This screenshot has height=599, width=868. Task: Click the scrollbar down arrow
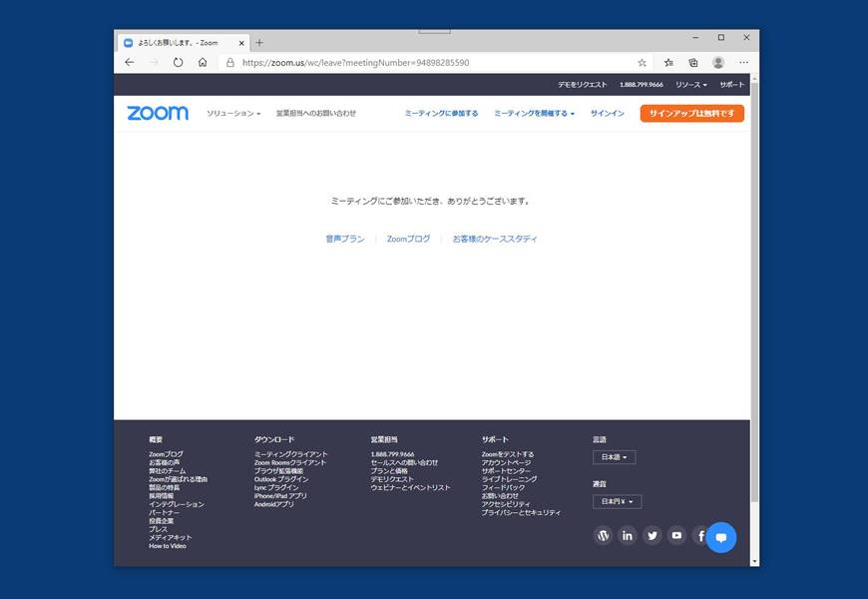tap(754, 561)
